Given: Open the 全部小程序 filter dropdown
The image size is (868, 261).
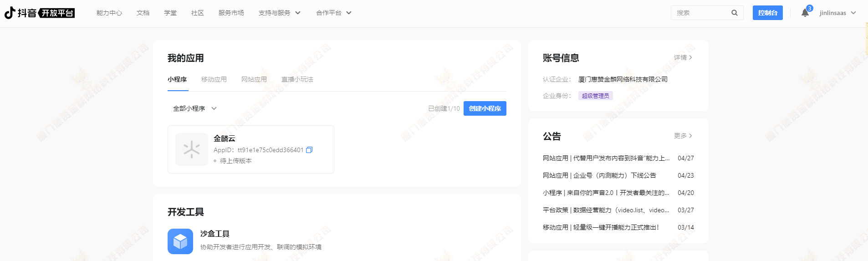Looking at the screenshot, I should 195,108.
